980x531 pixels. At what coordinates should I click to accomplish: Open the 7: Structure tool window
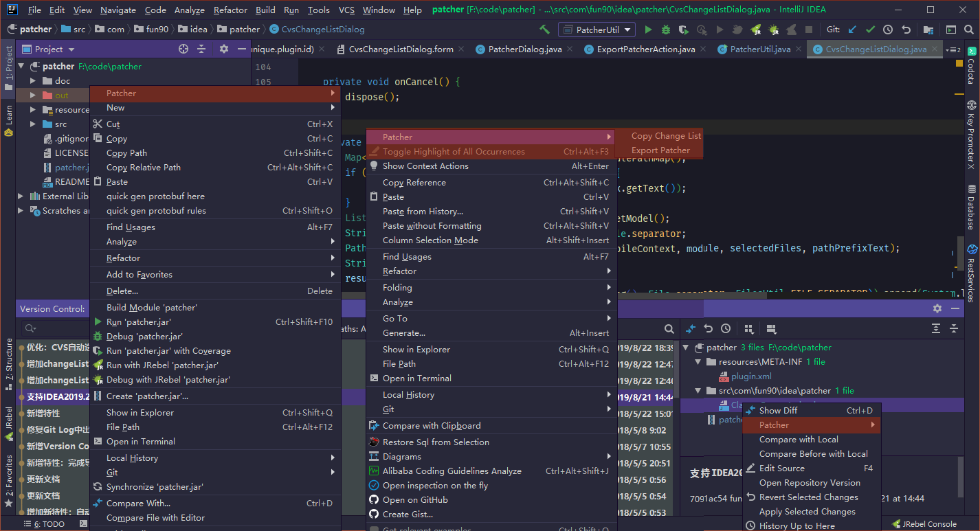tap(8, 364)
